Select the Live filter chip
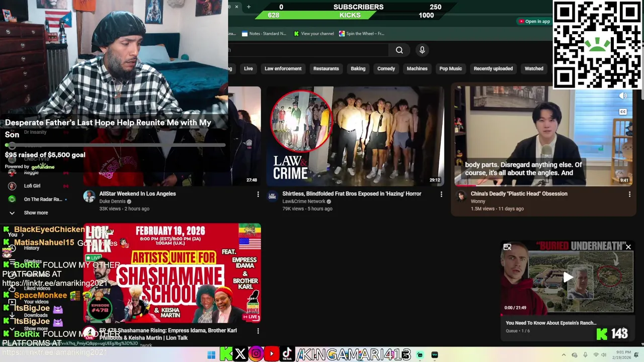This screenshot has height=362, width=644. click(x=249, y=68)
